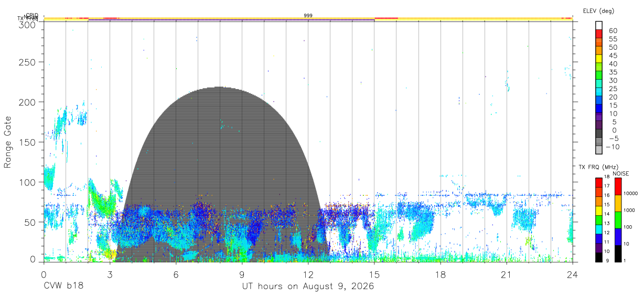Click the '150' y-axis tick label
The height and width of the screenshot is (297, 644).
27,142
